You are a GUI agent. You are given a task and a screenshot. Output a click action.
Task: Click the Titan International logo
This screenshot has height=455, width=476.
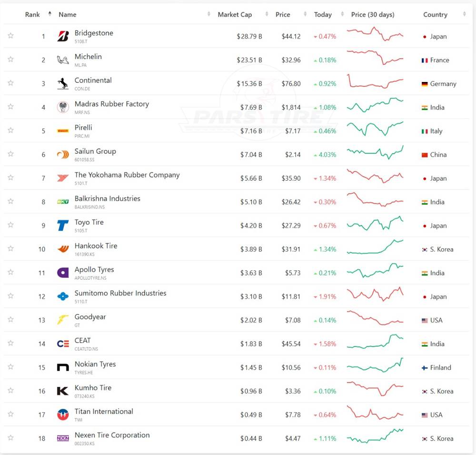coord(63,415)
